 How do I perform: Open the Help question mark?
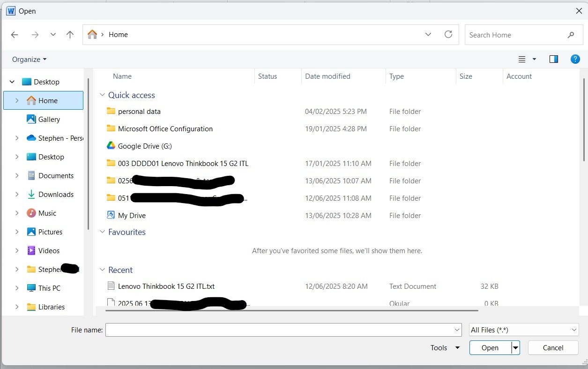click(x=575, y=59)
